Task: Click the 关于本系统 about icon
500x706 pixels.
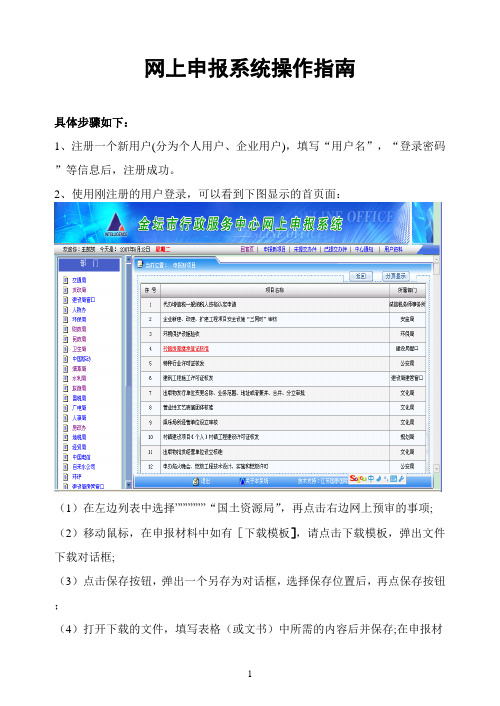Action: (242, 481)
